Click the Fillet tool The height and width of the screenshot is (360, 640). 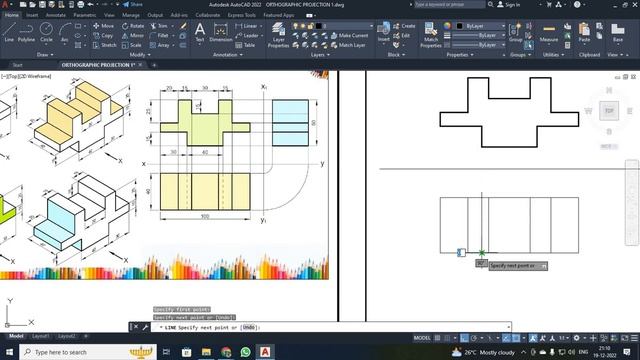tap(159, 36)
